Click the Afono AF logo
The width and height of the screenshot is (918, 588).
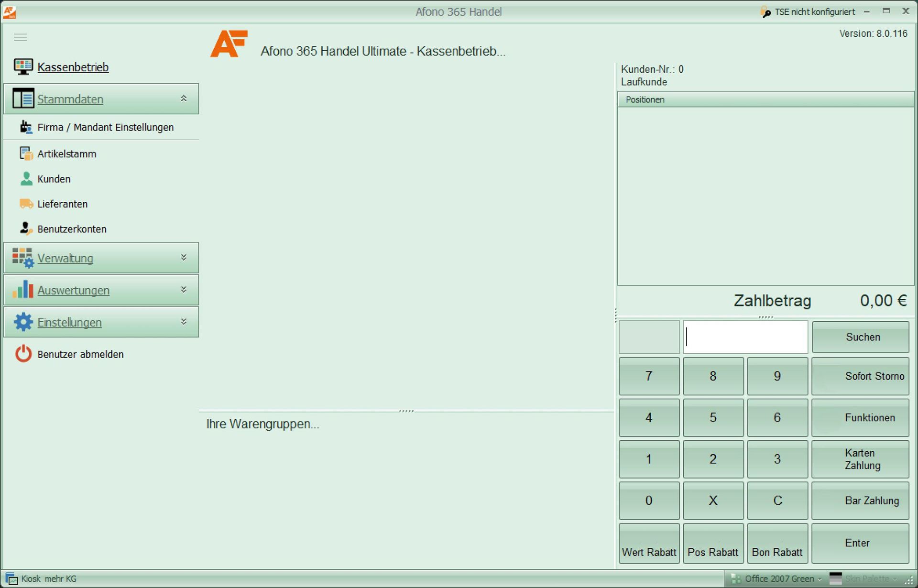pos(229,44)
